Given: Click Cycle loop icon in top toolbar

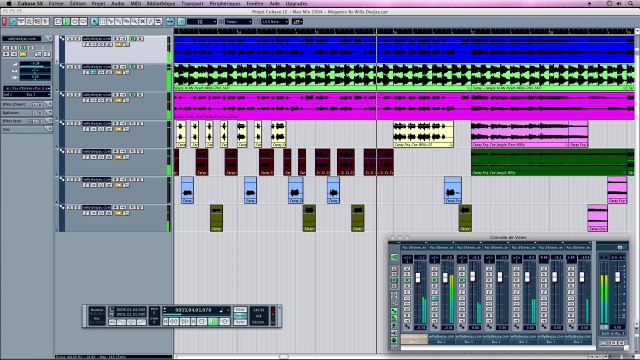Looking at the screenshot, I should pyautogui.click(x=83, y=21).
